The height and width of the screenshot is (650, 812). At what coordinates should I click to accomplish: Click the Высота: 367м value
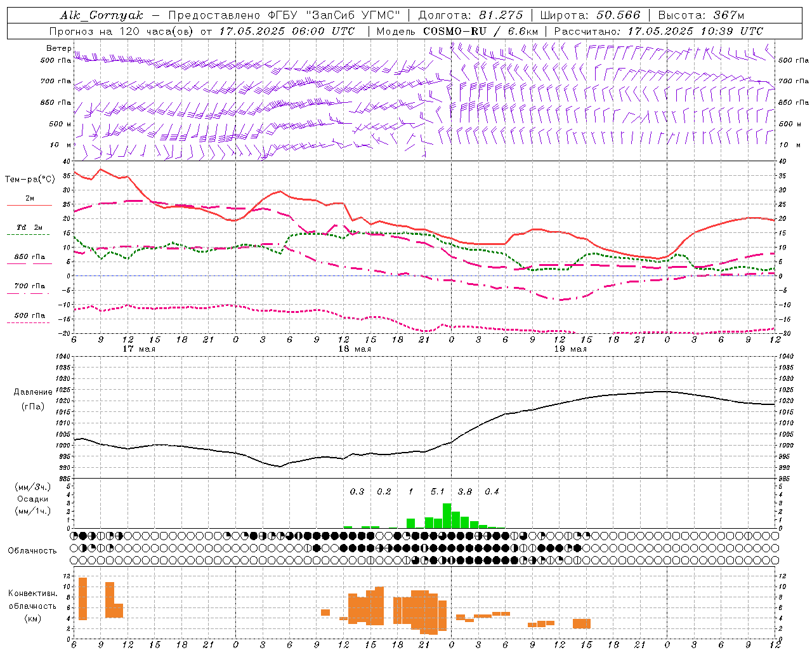tap(701, 15)
